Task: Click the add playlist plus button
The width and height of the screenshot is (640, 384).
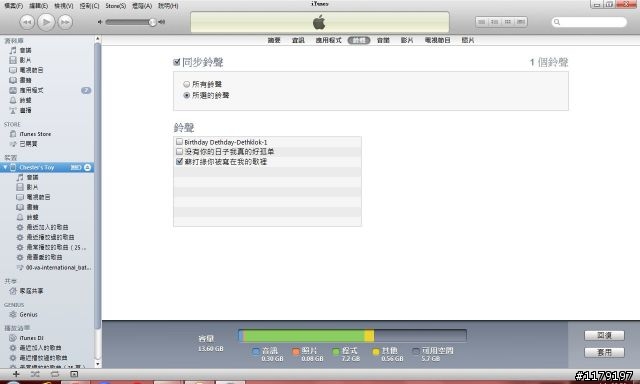Action: point(16,374)
